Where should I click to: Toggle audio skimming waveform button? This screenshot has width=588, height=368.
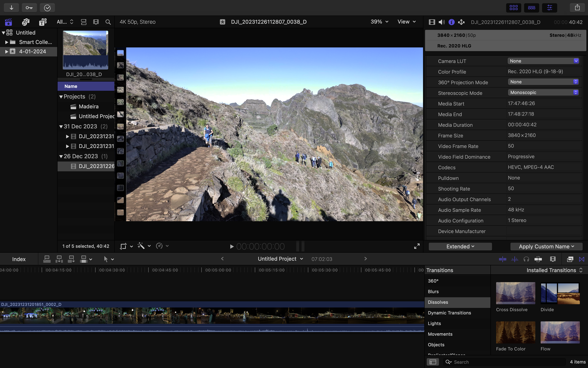pos(514,259)
